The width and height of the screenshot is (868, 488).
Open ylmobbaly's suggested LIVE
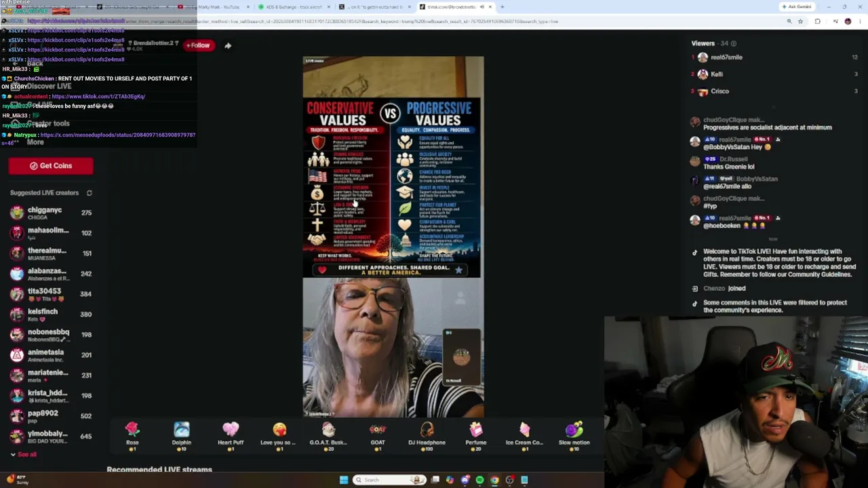coord(51,436)
